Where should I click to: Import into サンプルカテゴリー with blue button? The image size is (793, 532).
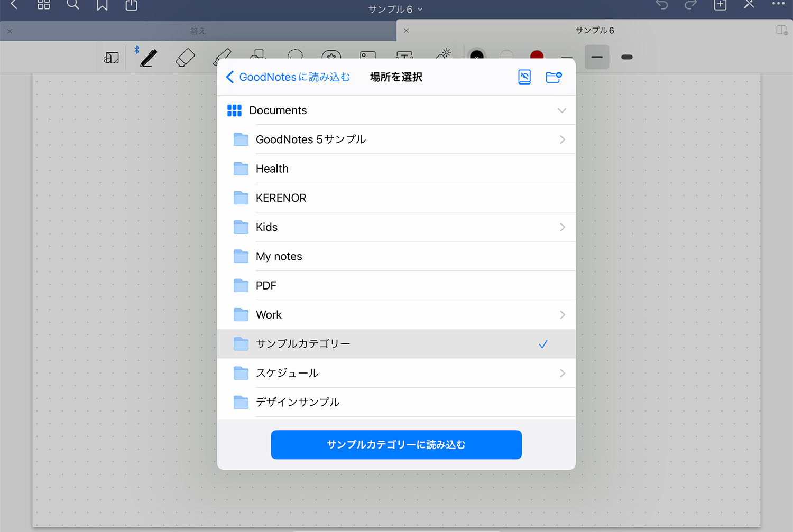pos(396,445)
